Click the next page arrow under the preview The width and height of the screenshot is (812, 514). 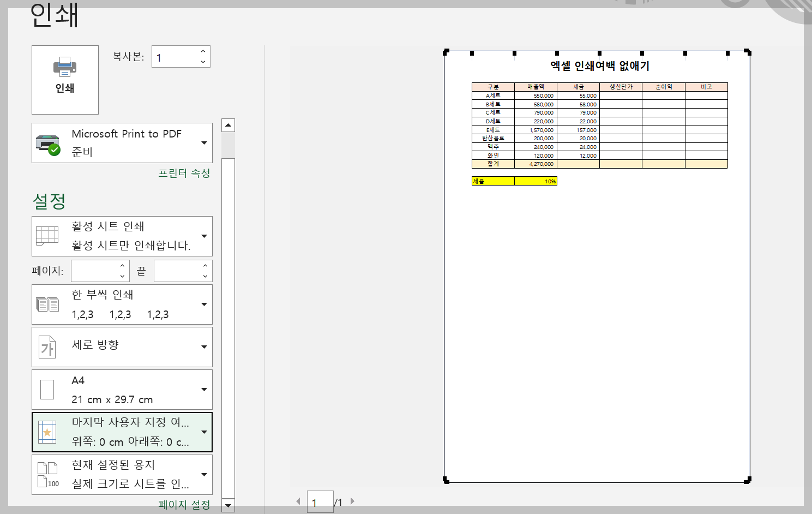[353, 500]
